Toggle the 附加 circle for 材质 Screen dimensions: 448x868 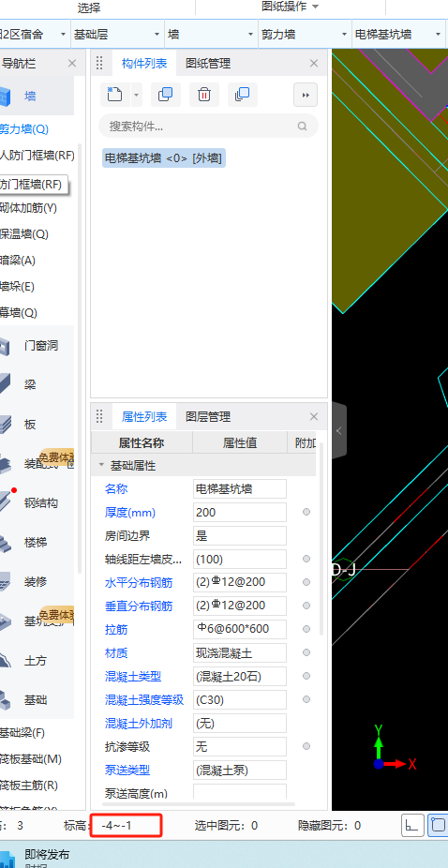click(x=306, y=653)
